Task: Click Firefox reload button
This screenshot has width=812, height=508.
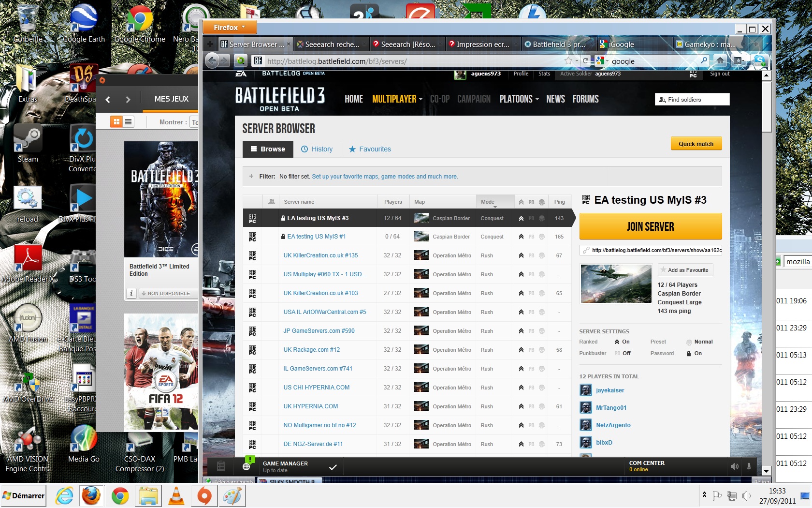Action: [585, 60]
